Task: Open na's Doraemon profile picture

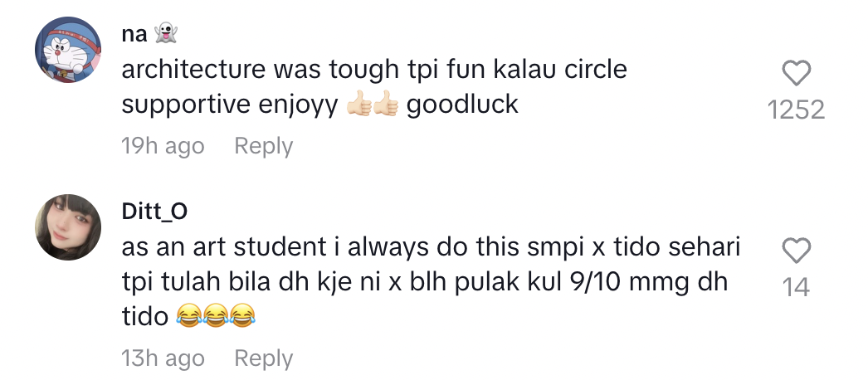Action: (68, 50)
